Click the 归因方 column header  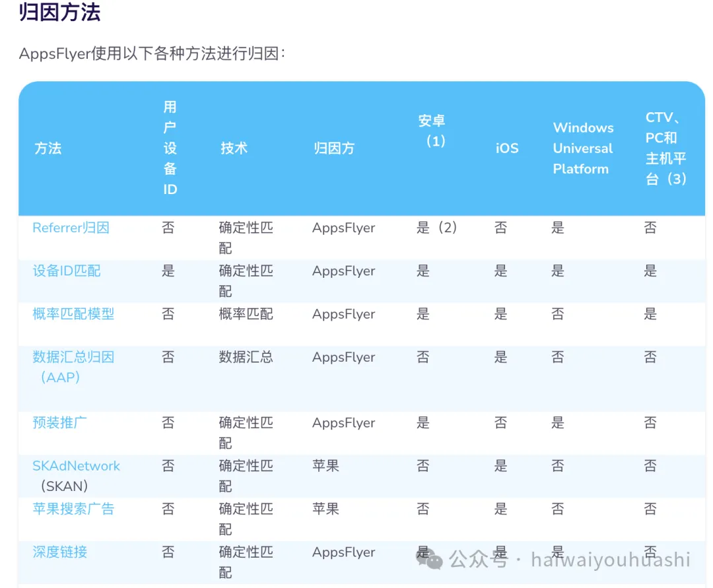pos(334,148)
